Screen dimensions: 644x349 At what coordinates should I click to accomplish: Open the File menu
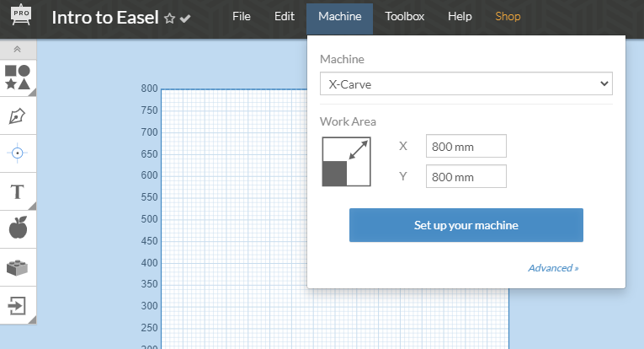pos(241,17)
